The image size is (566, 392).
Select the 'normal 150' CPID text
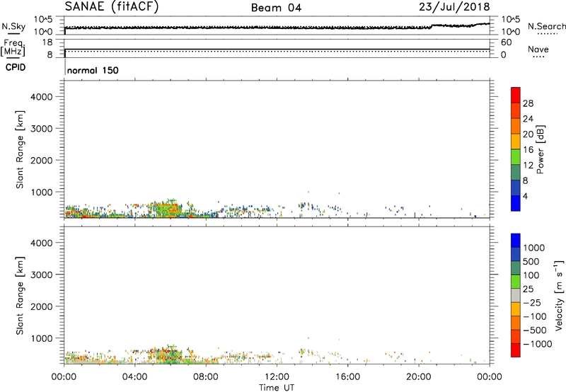click(93, 70)
